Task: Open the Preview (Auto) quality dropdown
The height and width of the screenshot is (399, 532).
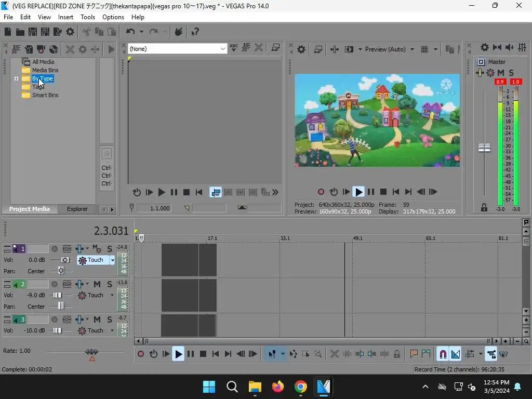Action: tap(412, 49)
